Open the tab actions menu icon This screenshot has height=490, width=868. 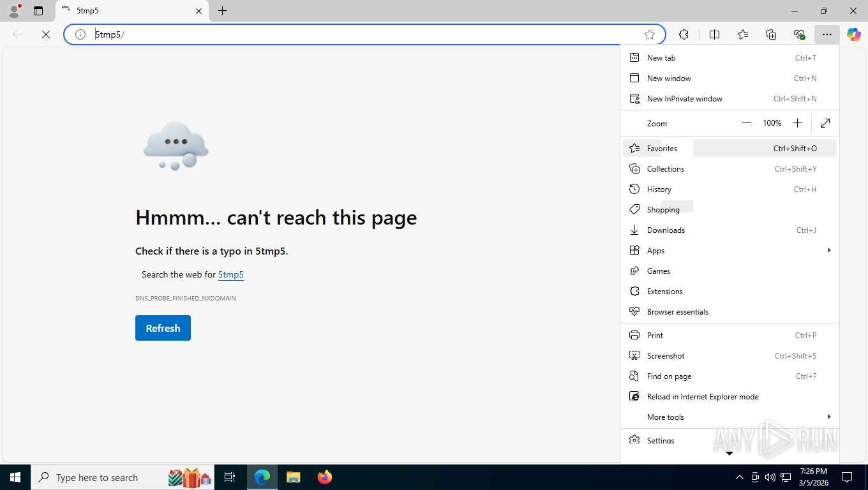click(x=38, y=11)
